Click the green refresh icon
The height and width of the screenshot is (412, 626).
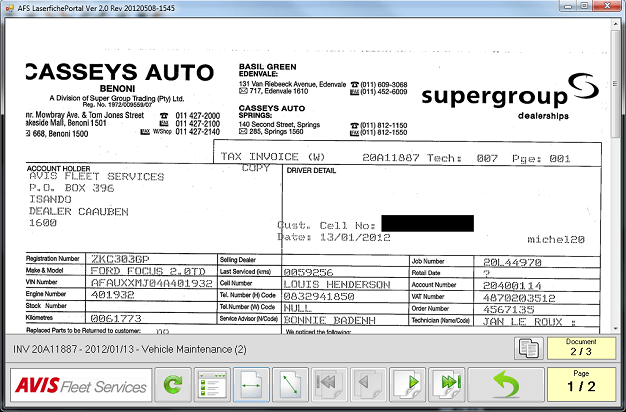173,385
